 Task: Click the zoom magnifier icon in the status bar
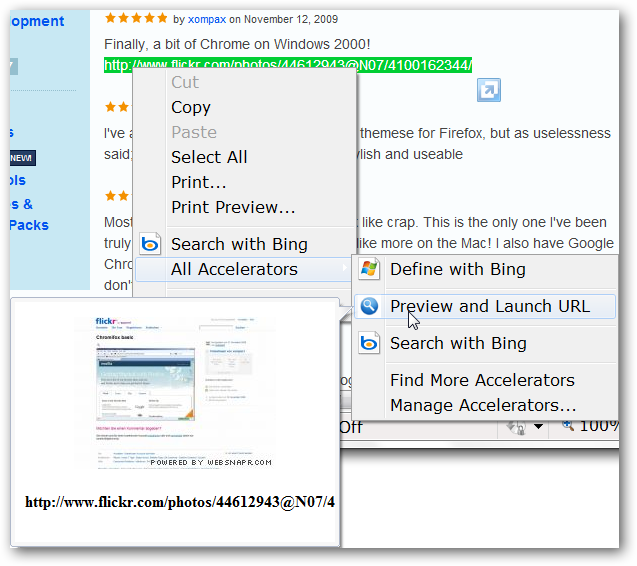click(568, 425)
